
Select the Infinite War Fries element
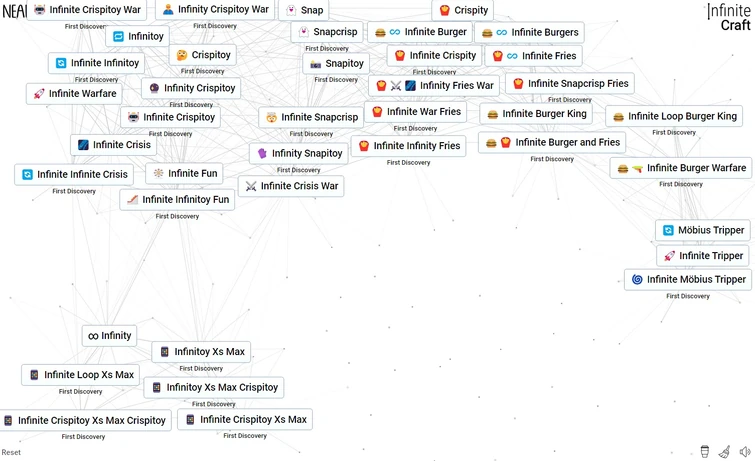pos(416,112)
